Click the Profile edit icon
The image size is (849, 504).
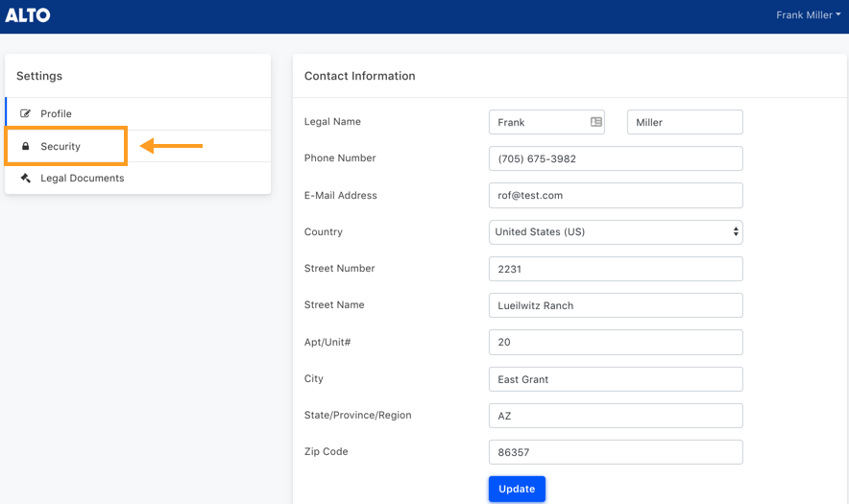[25, 113]
